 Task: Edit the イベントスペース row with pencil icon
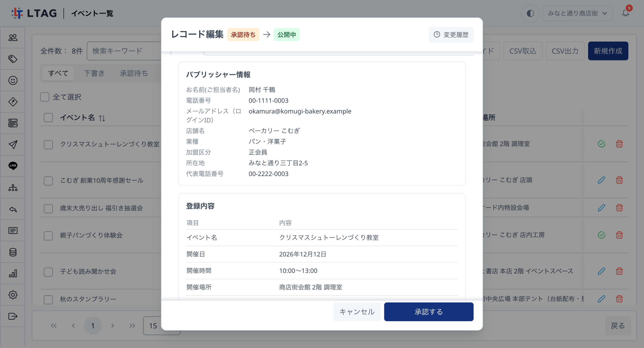click(x=601, y=271)
